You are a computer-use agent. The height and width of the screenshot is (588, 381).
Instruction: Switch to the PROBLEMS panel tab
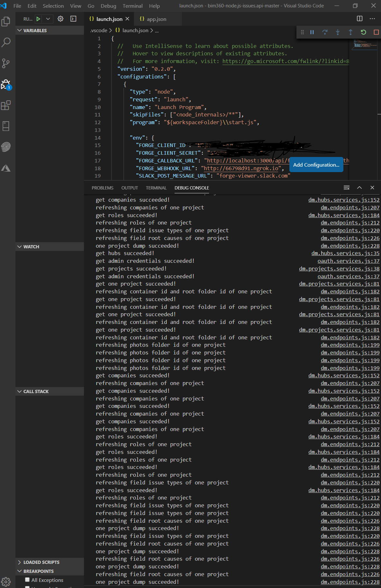tap(103, 188)
